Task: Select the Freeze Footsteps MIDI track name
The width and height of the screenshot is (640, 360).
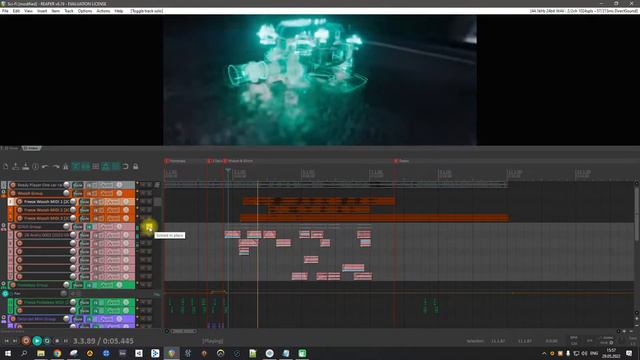Action: [x=46, y=302]
